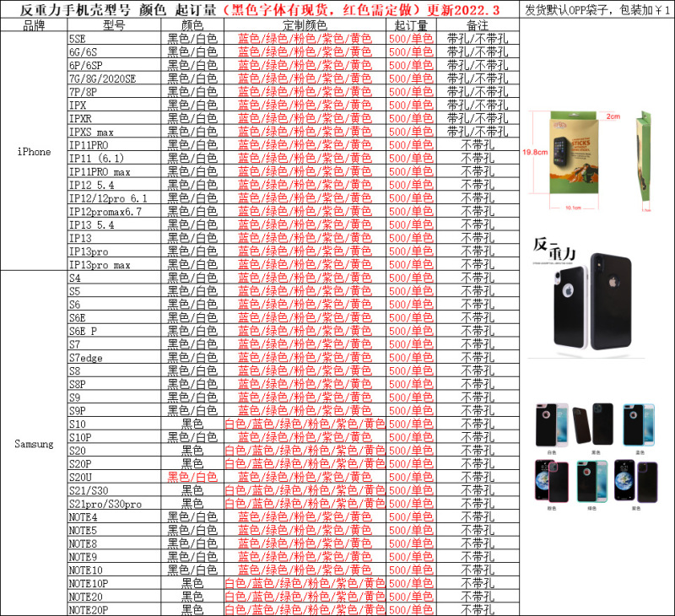Select the 黑色 case variant thumbnail
Viewport: 675px width, 616px height.
tap(593, 425)
